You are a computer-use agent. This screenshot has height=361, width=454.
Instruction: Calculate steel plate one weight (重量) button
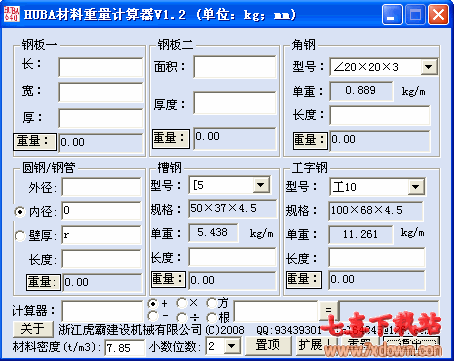point(35,142)
